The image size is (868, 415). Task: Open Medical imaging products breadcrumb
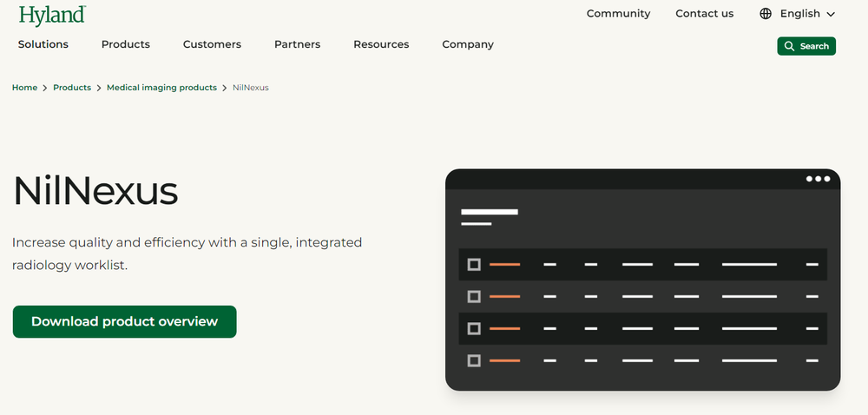click(x=161, y=88)
